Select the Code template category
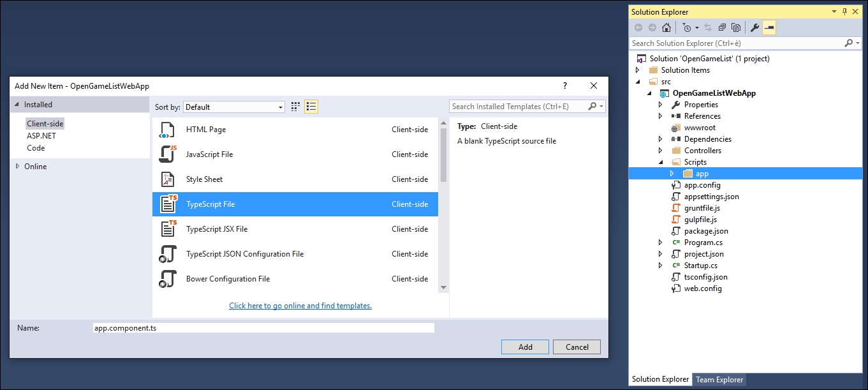This screenshot has height=390, width=868. [36, 148]
